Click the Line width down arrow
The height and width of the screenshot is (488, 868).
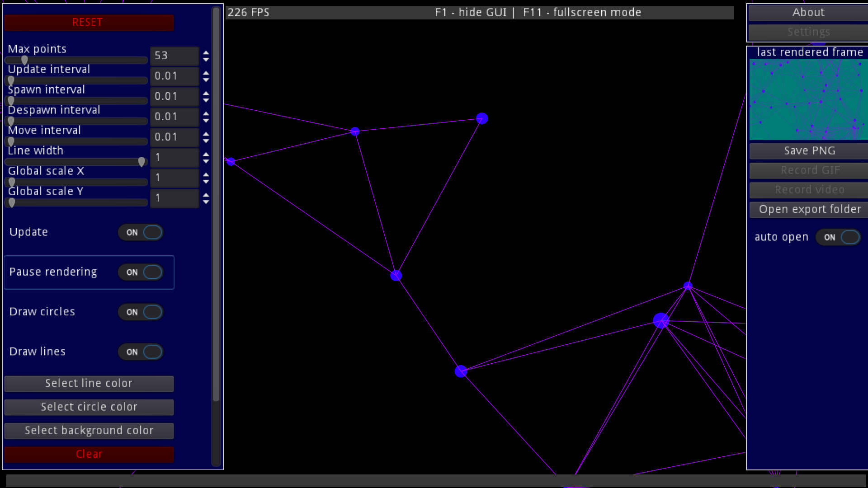coord(206,161)
